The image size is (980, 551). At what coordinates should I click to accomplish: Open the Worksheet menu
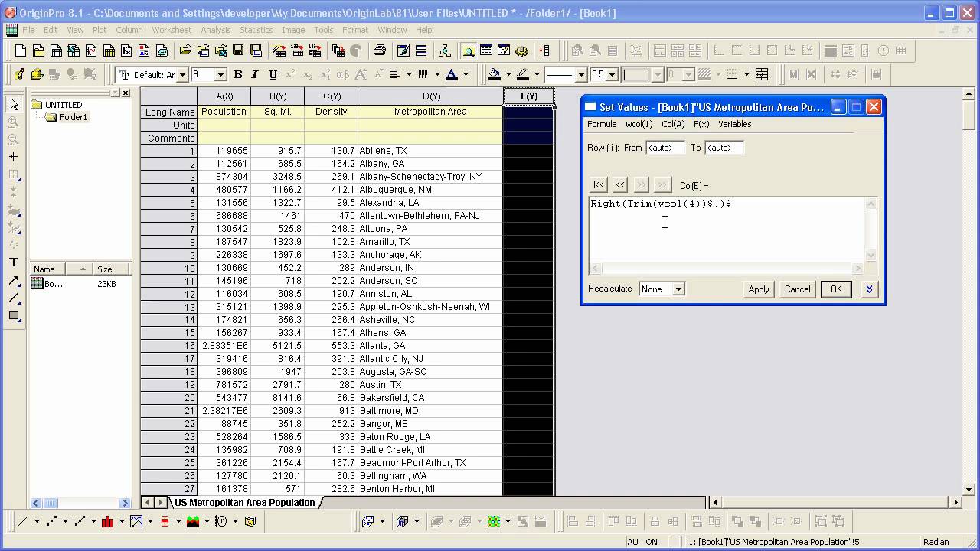171,30
